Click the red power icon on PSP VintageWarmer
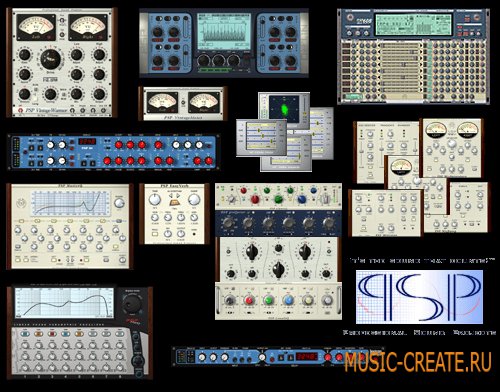Screen dimensions: 500x392 pyautogui.click(x=20, y=110)
